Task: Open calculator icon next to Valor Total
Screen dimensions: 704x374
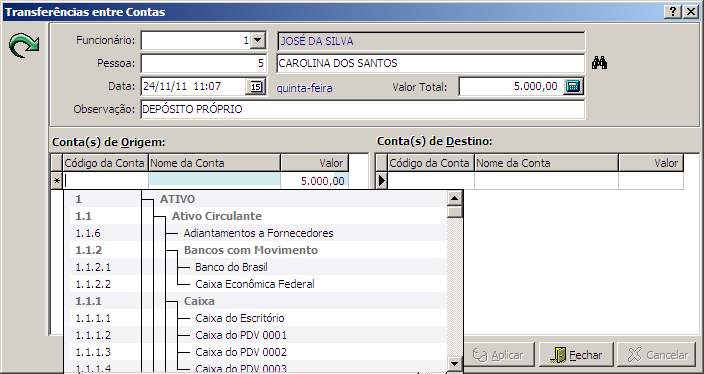Action: tap(572, 86)
